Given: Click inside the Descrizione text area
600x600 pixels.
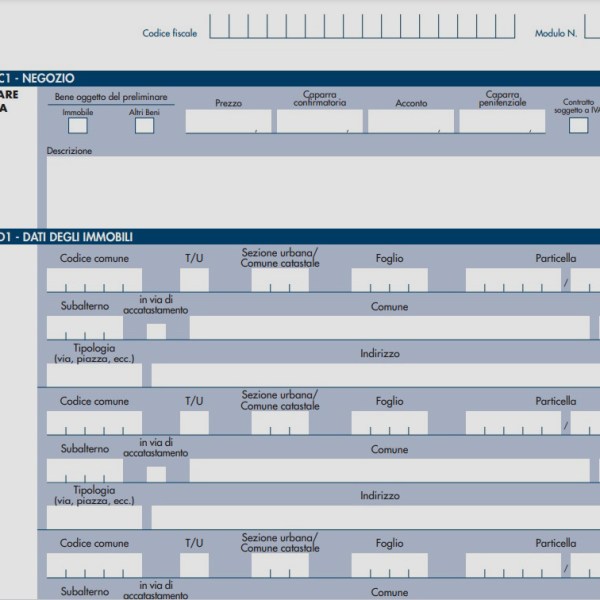Looking at the screenshot, I should [323, 192].
